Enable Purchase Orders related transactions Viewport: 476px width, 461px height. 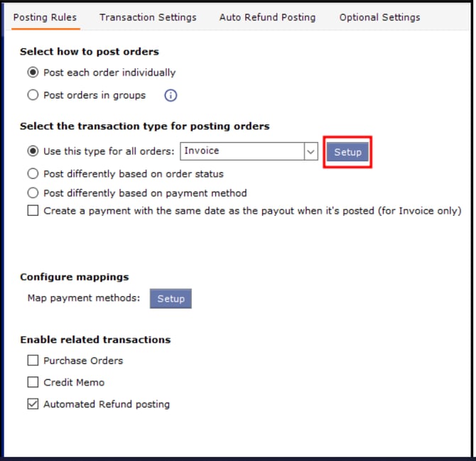(33, 361)
